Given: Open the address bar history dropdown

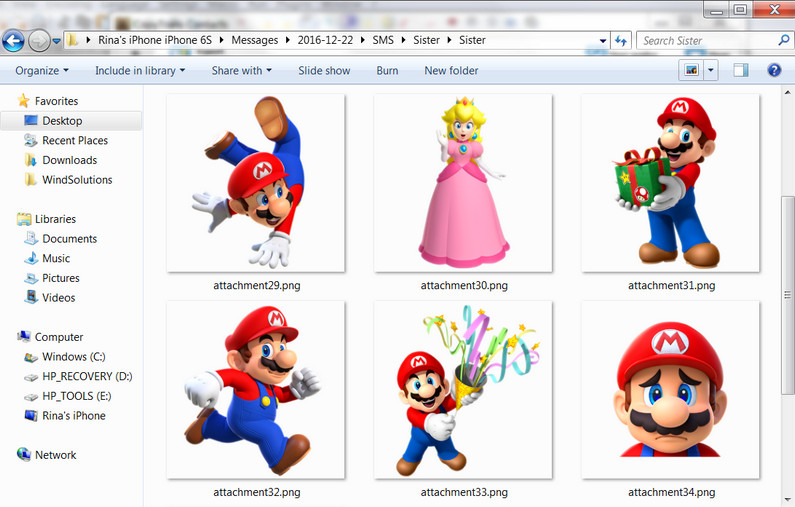Looking at the screenshot, I should tap(602, 41).
